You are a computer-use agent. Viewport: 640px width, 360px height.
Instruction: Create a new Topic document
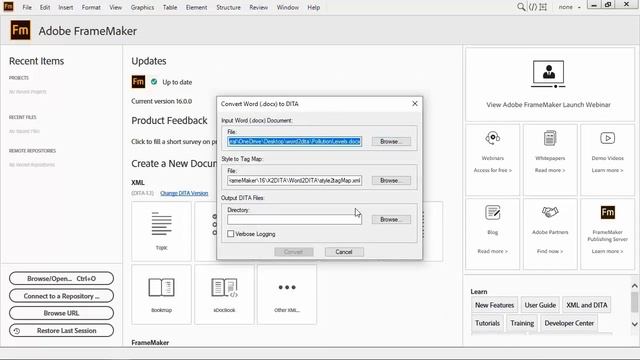[x=162, y=231]
